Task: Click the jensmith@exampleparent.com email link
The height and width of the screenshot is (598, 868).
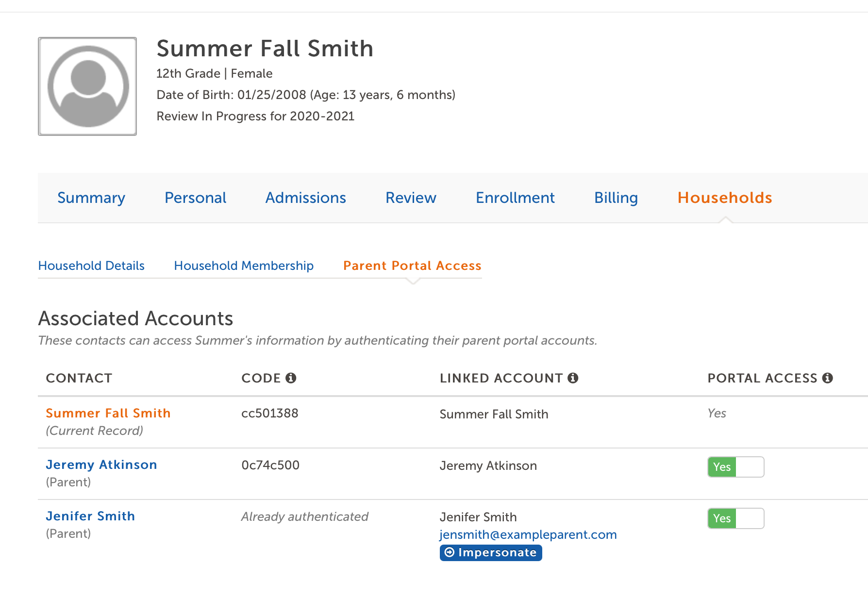Action: coord(528,535)
